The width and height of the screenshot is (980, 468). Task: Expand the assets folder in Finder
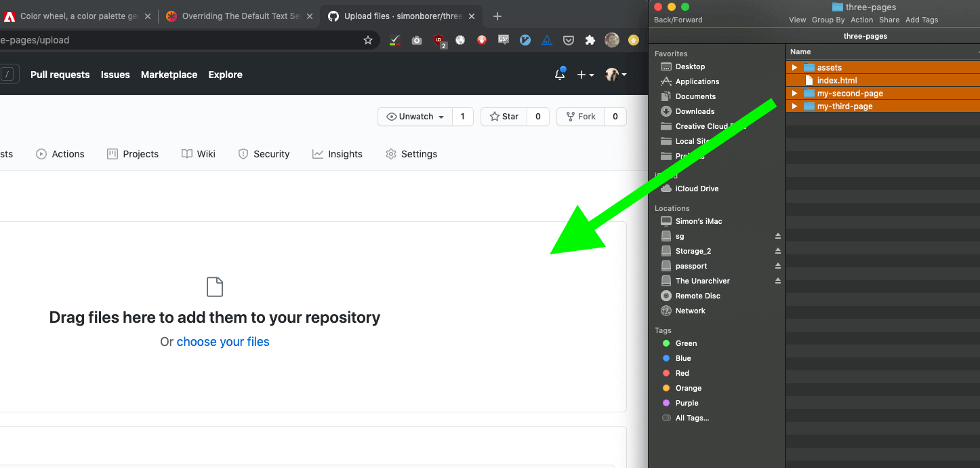pos(794,68)
